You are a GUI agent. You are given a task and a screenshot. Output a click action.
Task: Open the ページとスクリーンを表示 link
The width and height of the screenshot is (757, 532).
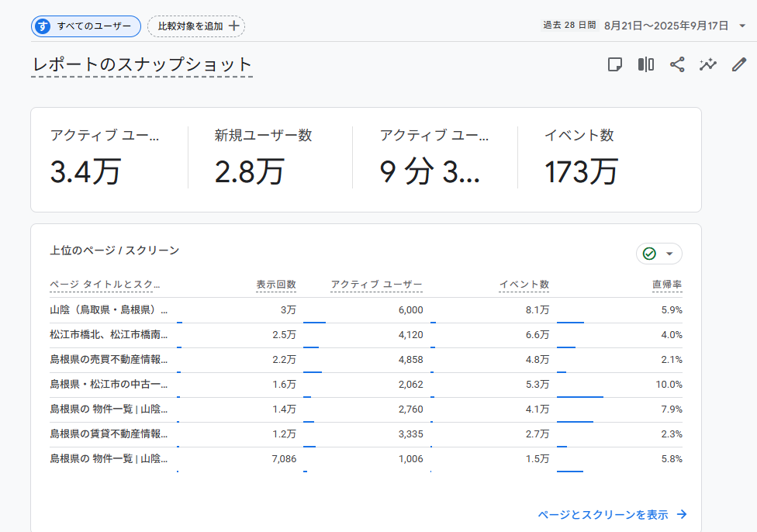coord(603,514)
